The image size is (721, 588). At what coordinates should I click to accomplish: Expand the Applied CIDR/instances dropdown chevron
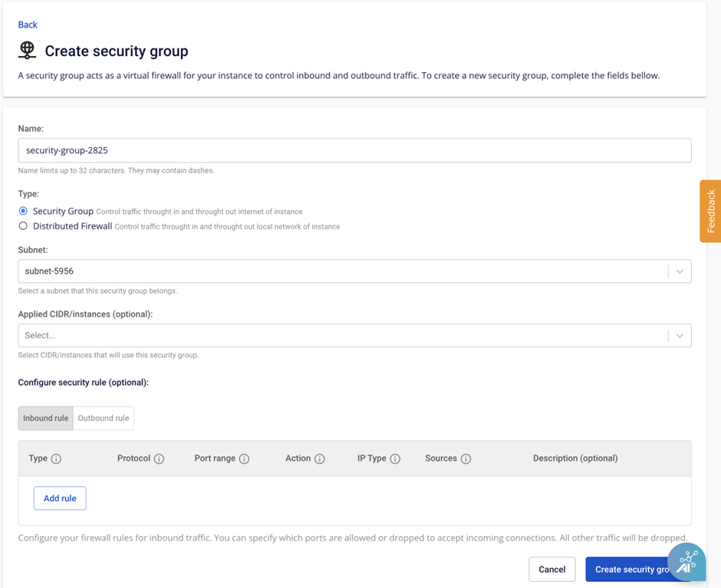[679, 336]
